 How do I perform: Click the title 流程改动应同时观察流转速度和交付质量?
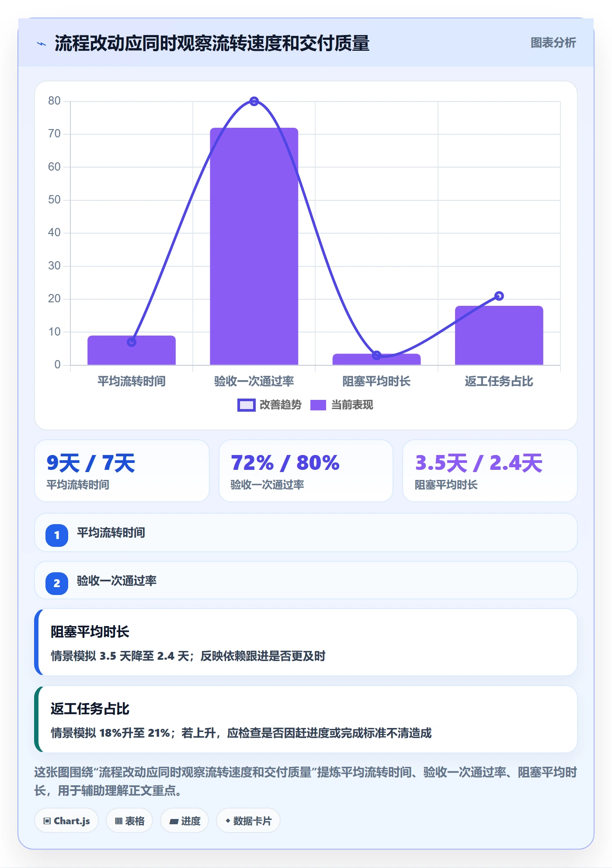point(212,44)
